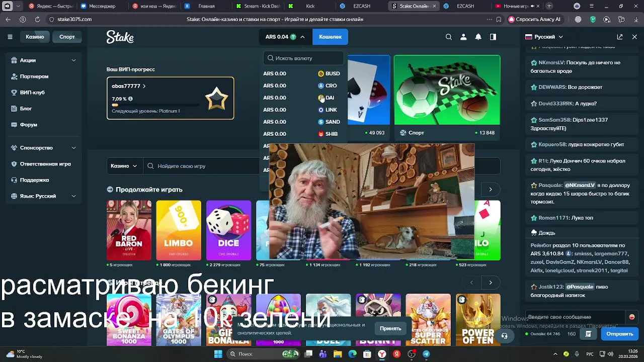Pop out chat window icon

(620, 37)
